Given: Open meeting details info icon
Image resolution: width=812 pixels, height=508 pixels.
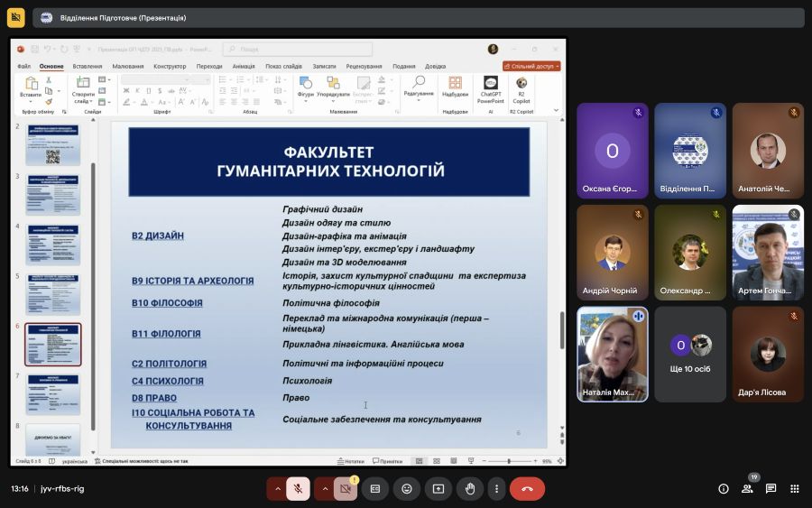Looking at the screenshot, I should pyautogui.click(x=723, y=488).
